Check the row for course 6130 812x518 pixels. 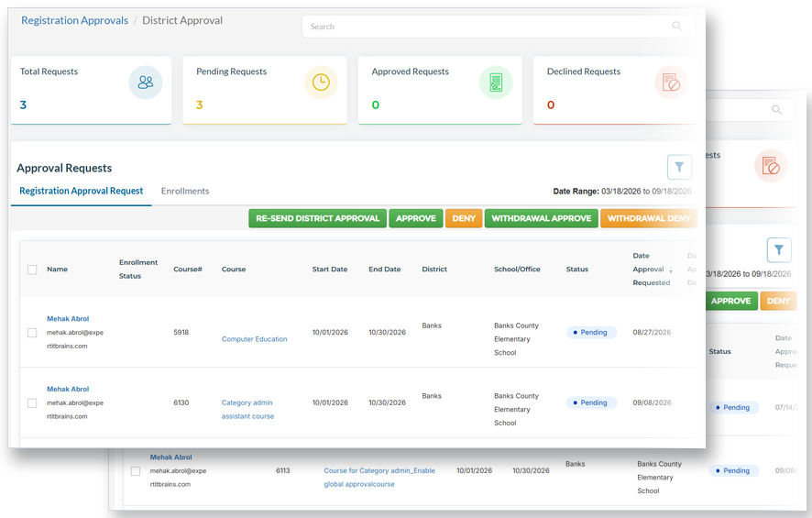(x=32, y=403)
